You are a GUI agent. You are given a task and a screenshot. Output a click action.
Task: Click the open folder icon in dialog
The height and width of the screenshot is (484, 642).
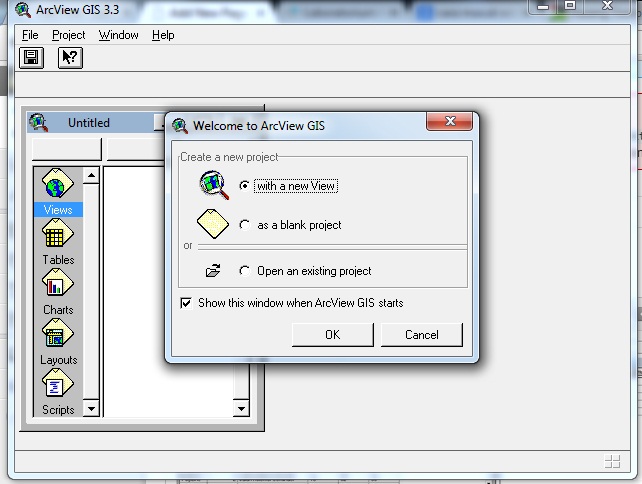click(213, 270)
